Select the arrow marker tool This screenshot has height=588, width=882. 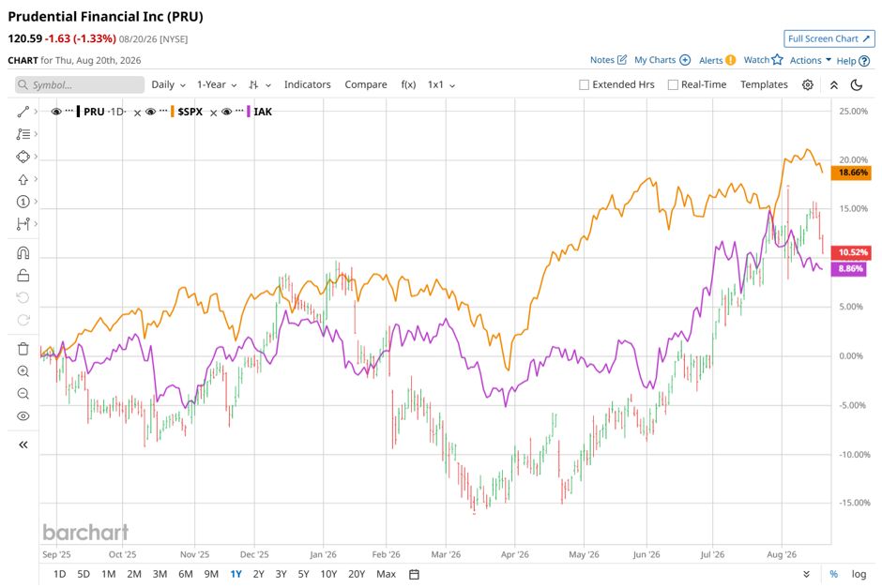tap(23, 179)
